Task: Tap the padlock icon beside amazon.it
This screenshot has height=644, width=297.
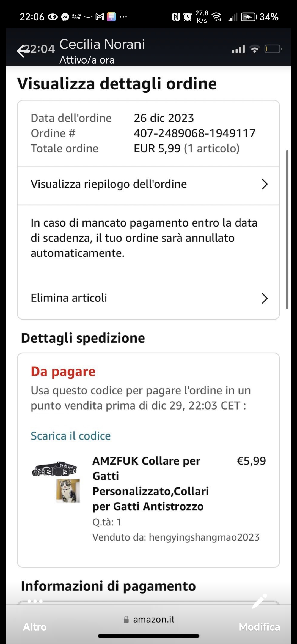Action: pyautogui.click(x=126, y=620)
